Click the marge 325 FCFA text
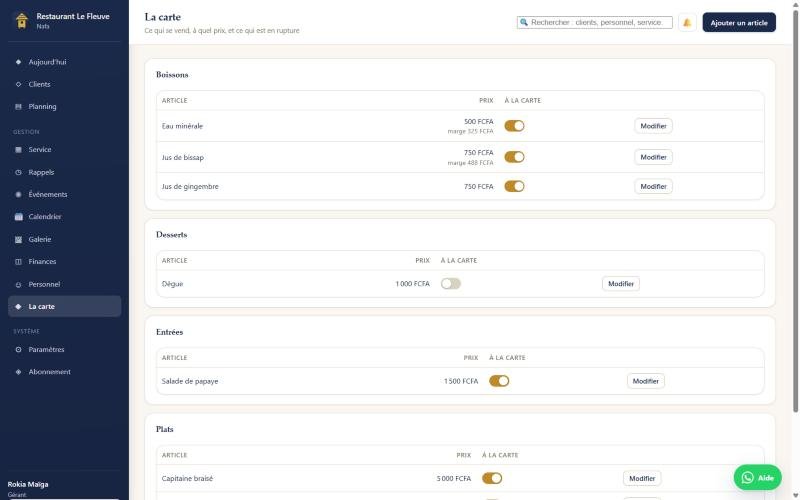 click(x=470, y=131)
